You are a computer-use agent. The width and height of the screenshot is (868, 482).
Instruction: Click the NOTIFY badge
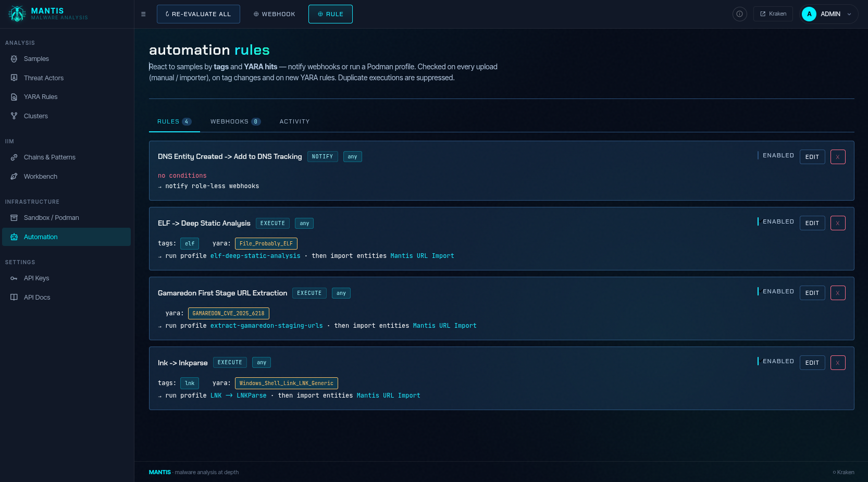tap(323, 156)
